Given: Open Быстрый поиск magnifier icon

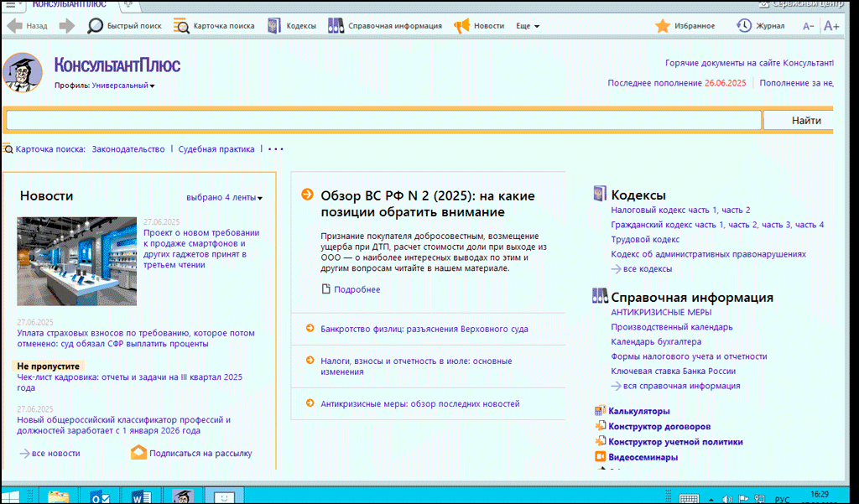Looking at the screenshot, I should tap(96, 26).
